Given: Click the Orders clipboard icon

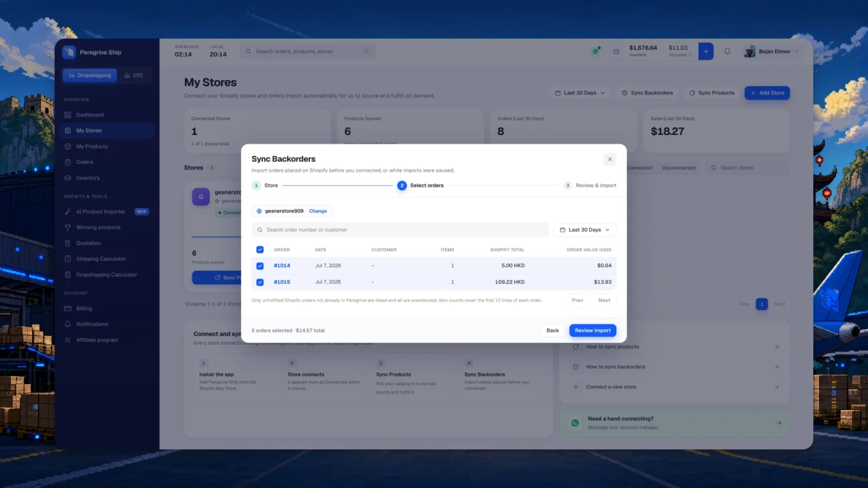Looking at the screenshot, I should tap(68, 162).
